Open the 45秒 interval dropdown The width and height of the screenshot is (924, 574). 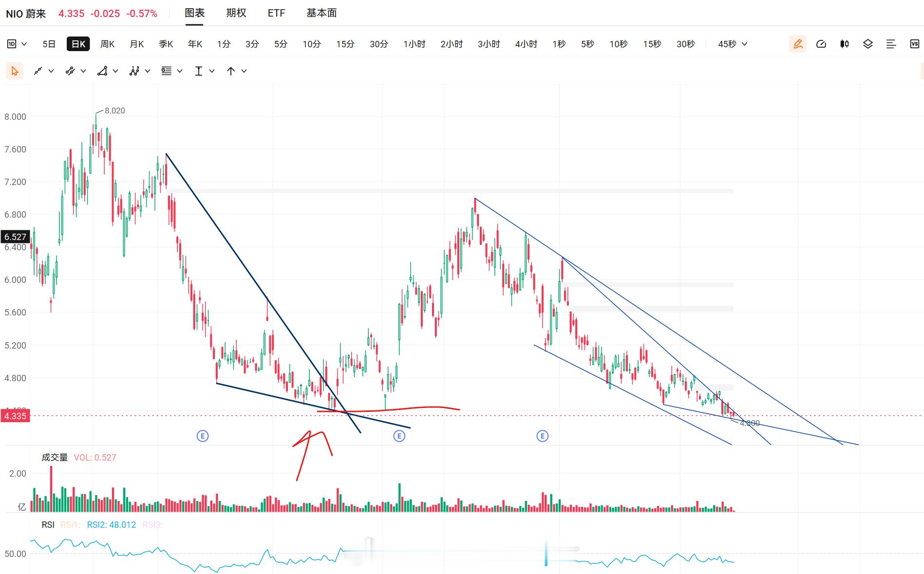pos(733,44)
